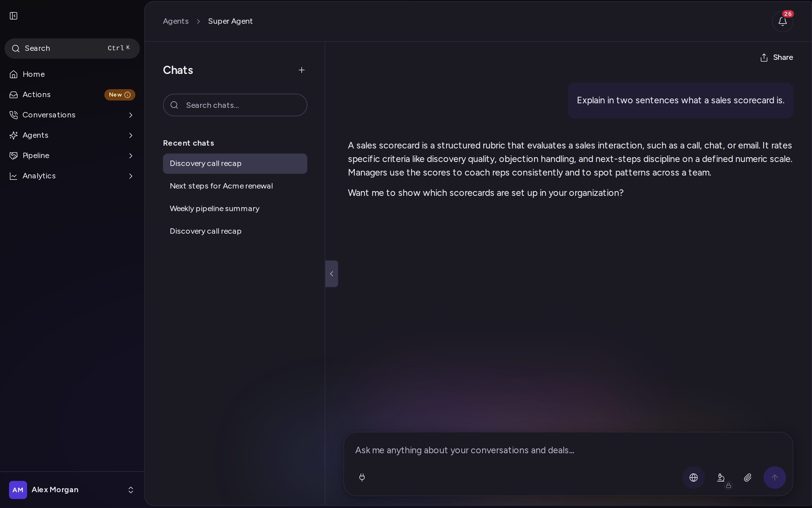Focus the Search chats field
Image resolution: width=812 pixels, height=508 pixels.
[x=235, y=105]
